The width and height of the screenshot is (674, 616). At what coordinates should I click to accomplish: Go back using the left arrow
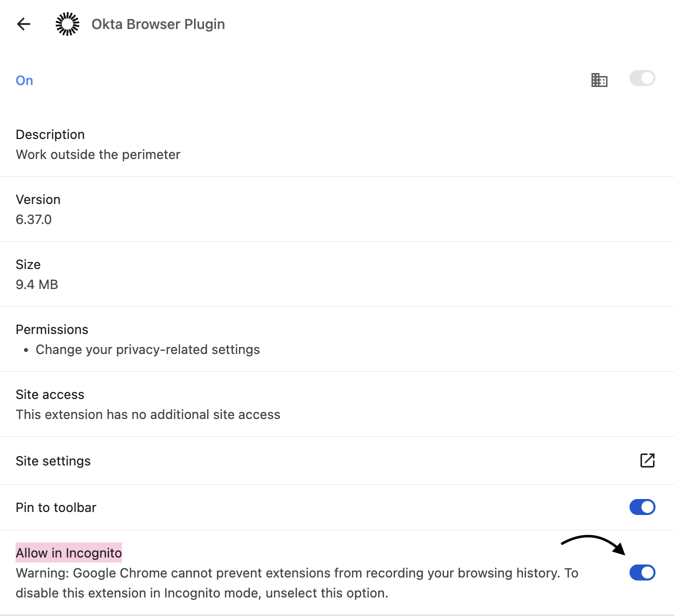pos(23,24)
